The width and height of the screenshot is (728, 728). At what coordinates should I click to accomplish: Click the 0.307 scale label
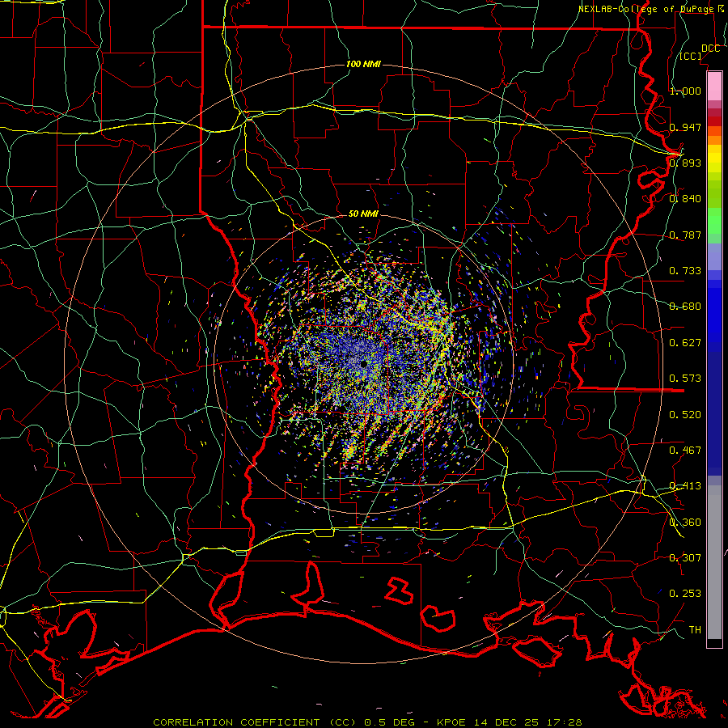point(685,558)
